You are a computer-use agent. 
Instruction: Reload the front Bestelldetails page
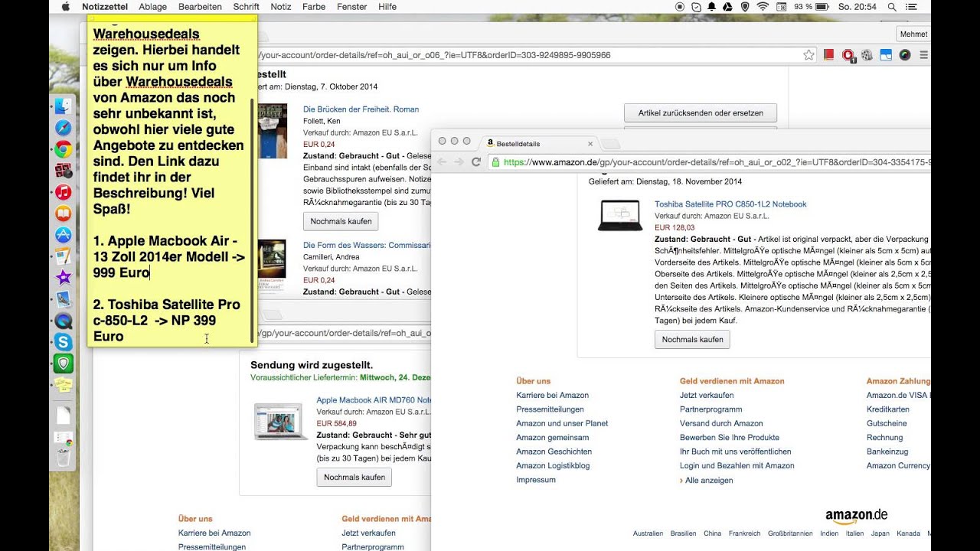click(476, 162)
